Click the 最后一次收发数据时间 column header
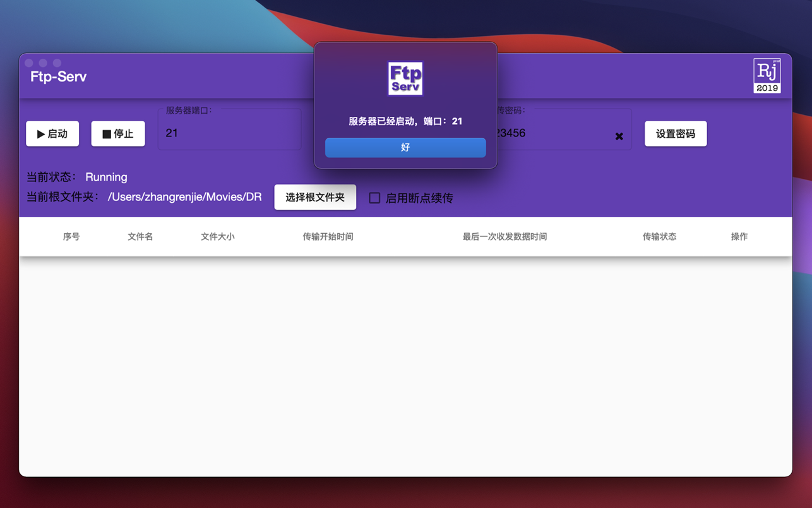Screen dimensions: 812x508 (505, 236)
